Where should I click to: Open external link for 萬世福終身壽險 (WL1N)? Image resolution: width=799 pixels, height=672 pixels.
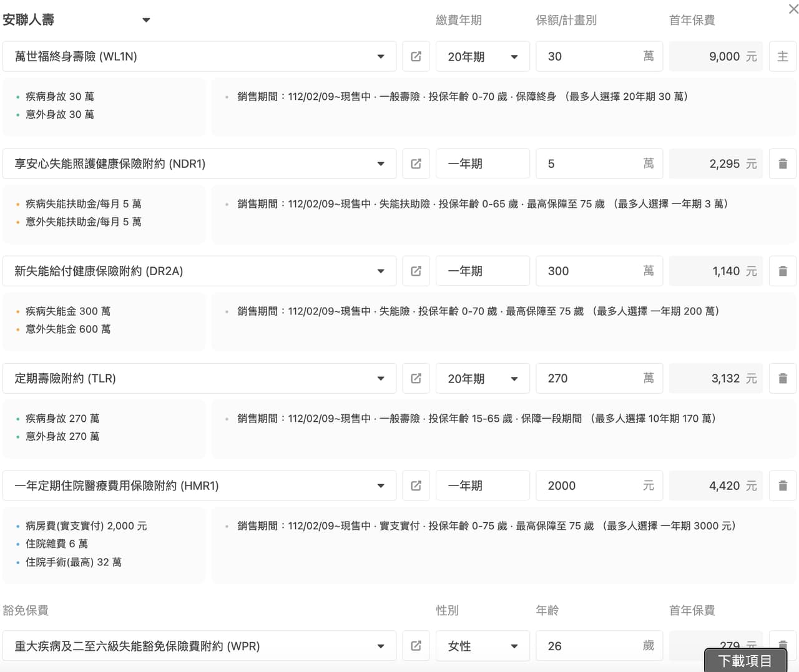point(416,57)
